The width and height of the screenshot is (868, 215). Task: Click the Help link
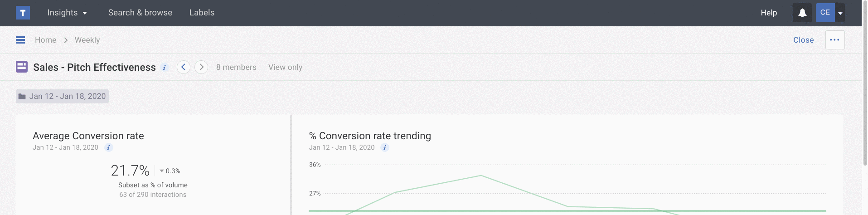(x=769, y=13)
